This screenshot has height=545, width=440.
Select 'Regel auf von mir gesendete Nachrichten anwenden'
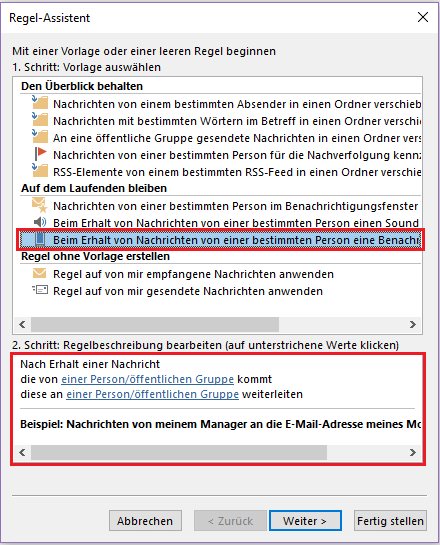tap(188, 291)
